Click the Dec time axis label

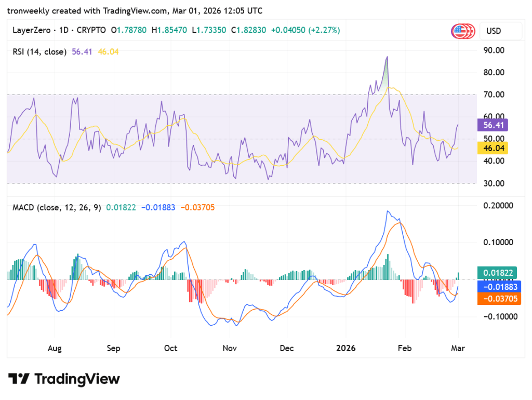pos(287,349)
